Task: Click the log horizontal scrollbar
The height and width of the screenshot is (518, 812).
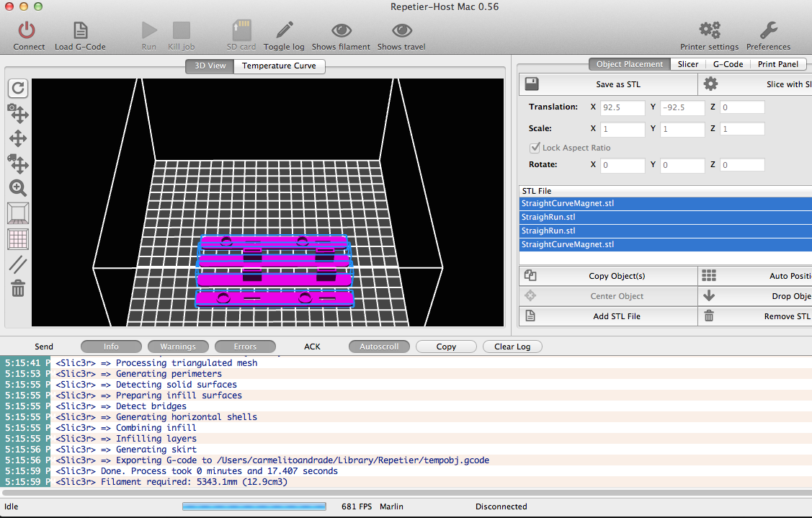Action: click(406, 493)
